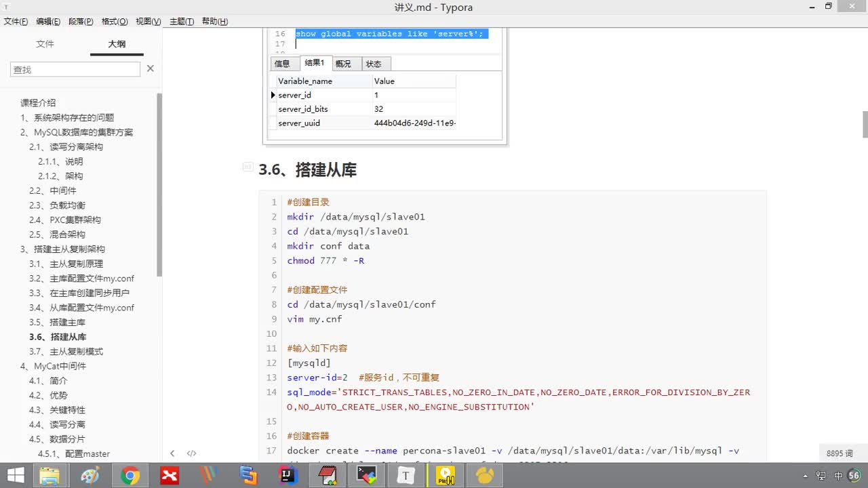The width and height of the screenshot is (868, 488).
Task: Open the 帮助(H) menu
Action: click(215, 22)
